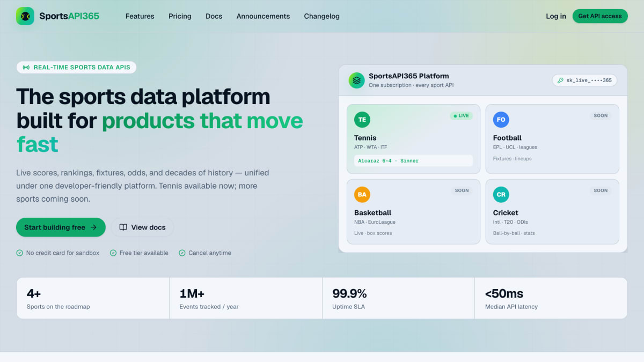Click the check icon beside Cancel anytime

click(x=182, y=253)
